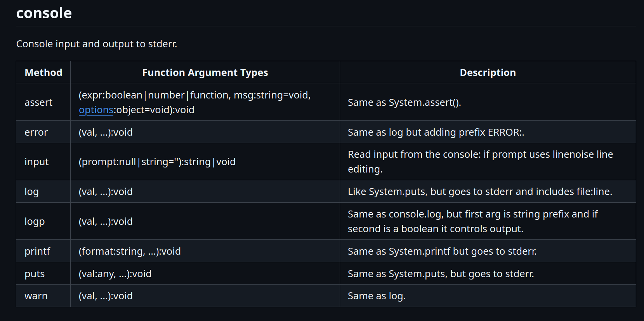Screen dimensions: 644x321
Task: Select the logp method name cell
Action: pyautogui.click(x=35, y=221)
